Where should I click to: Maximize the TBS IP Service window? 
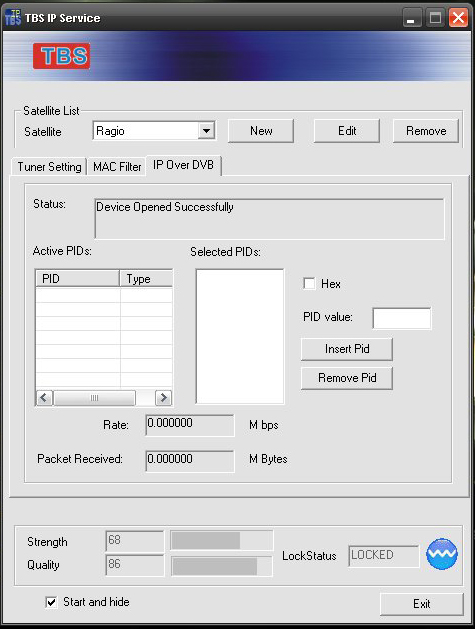[435, 18]
